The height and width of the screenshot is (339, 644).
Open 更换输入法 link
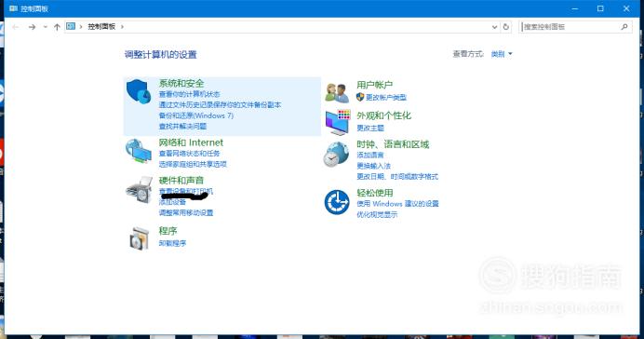[373, 166]
